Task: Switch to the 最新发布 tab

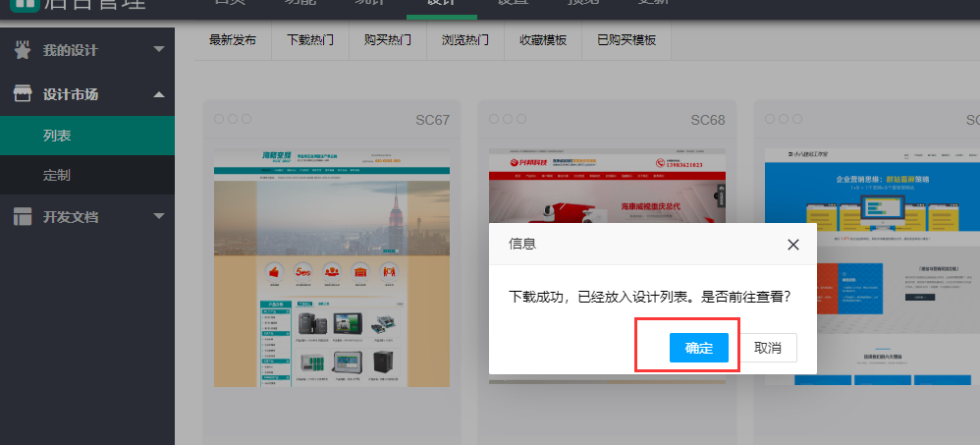Action: click(233, 41)
